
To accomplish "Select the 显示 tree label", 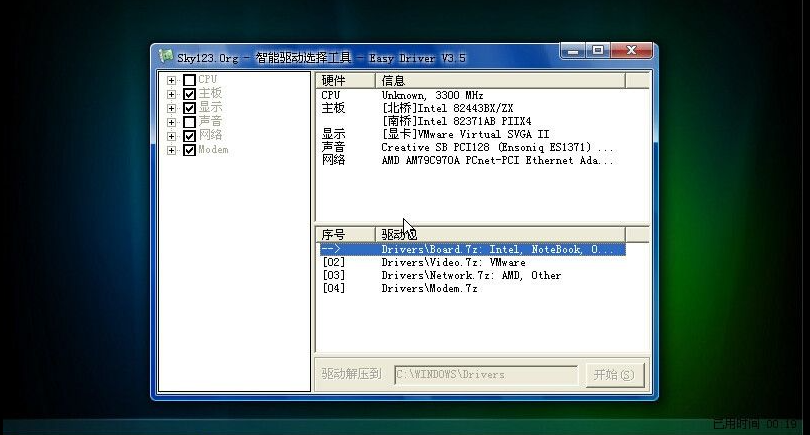I will click(210, 107).
